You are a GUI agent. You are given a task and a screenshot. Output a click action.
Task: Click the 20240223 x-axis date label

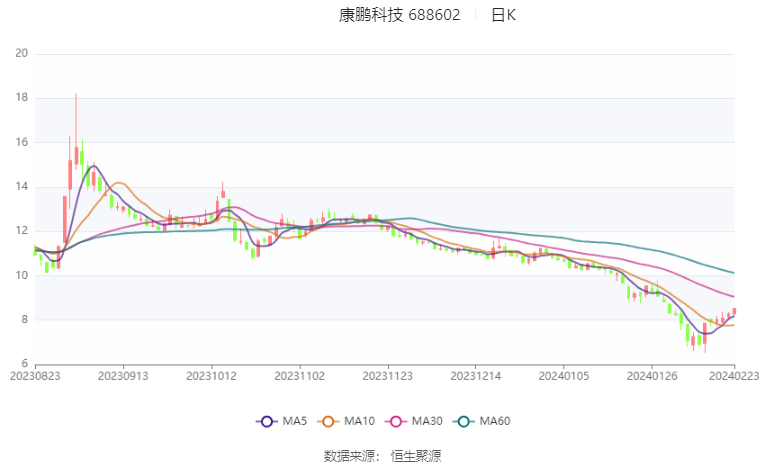click(x=734, y=376)
